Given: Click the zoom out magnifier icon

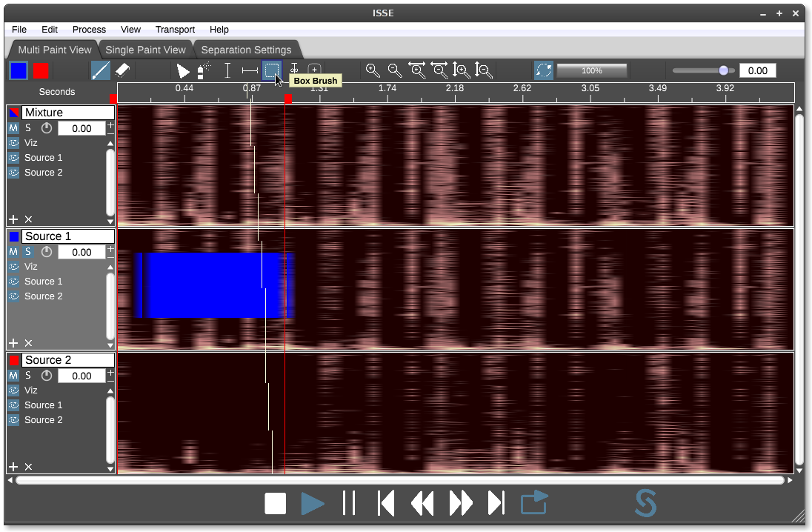Looking at the screenshot, I should 395,70.
